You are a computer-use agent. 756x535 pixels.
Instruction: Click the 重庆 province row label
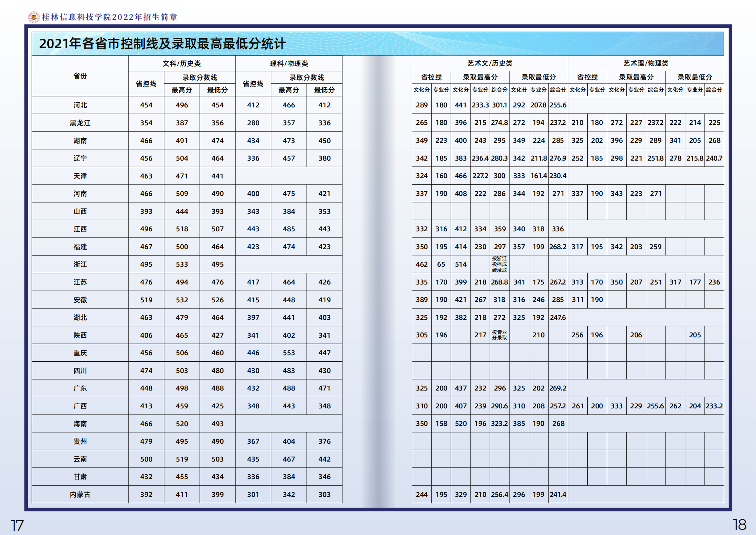click(80, 353)
